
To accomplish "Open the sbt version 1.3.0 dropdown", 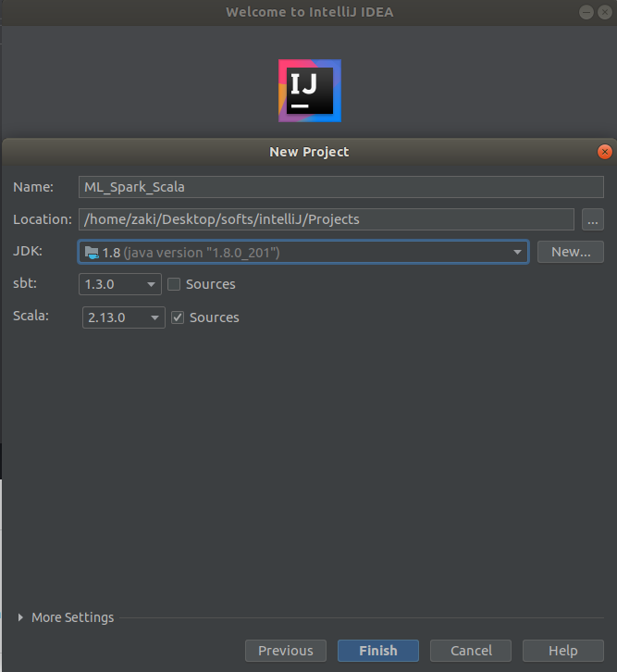I will 120,284.
